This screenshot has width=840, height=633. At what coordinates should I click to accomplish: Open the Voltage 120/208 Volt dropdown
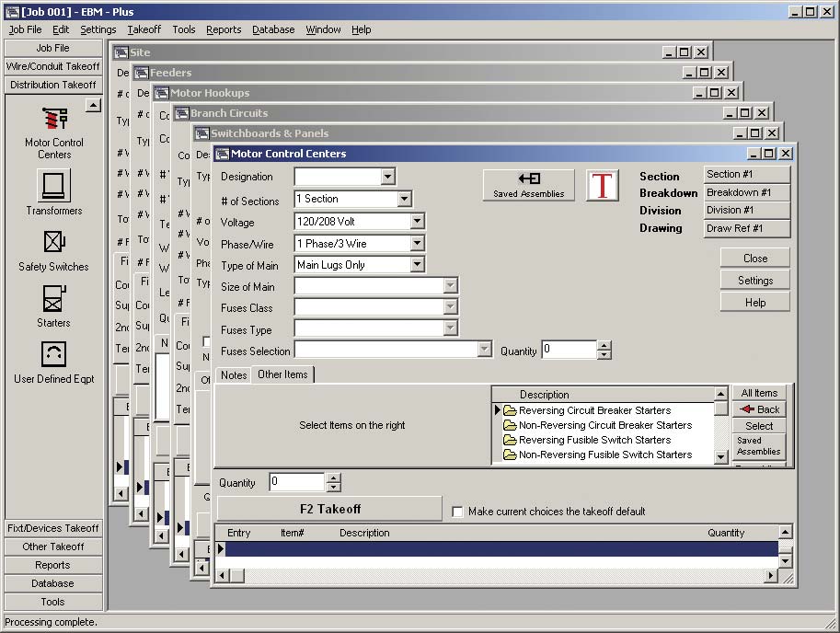tap(417, 222)
